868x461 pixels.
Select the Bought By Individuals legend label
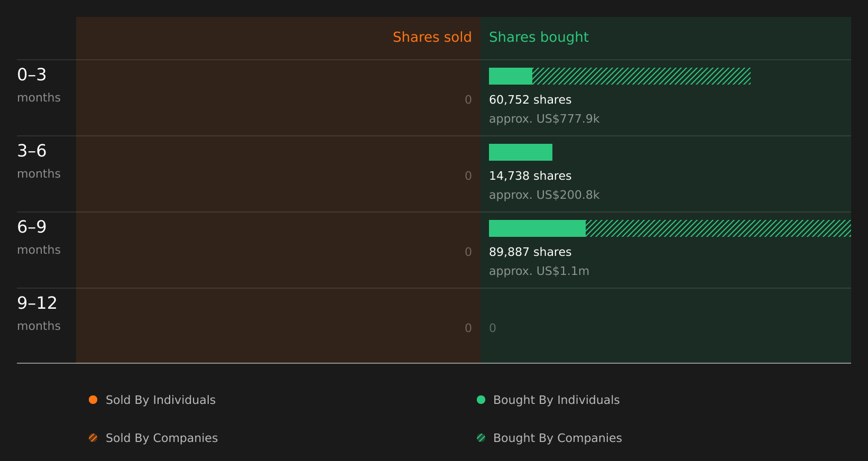point(556,400)
